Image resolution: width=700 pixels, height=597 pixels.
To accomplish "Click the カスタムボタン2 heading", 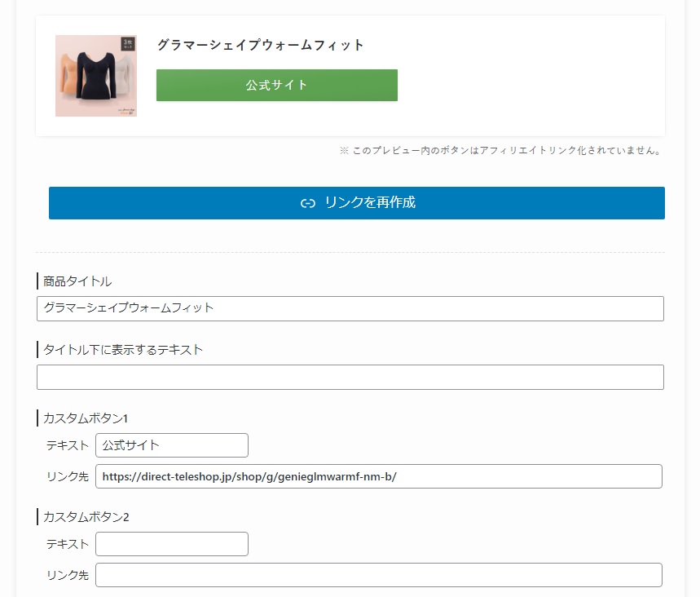I will [86, 517].
